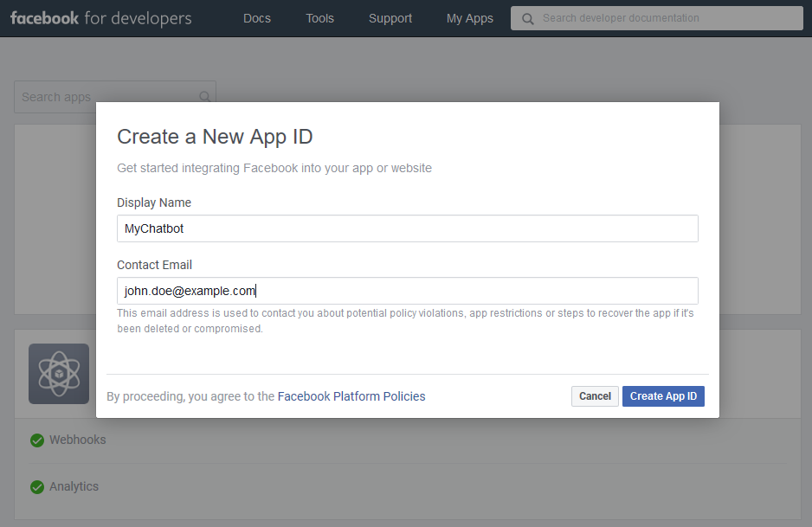812x527 pixels.
Task: Open the Docs menu
Action: click(x=257, y=19)
